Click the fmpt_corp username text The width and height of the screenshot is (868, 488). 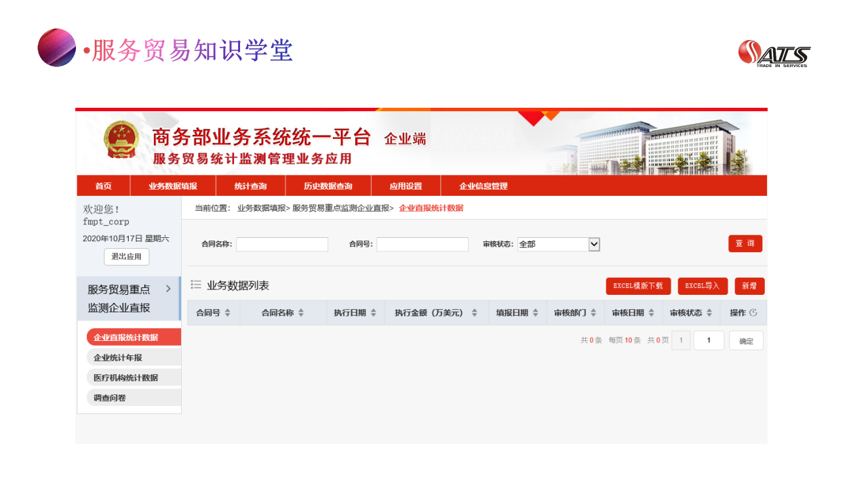106,222
